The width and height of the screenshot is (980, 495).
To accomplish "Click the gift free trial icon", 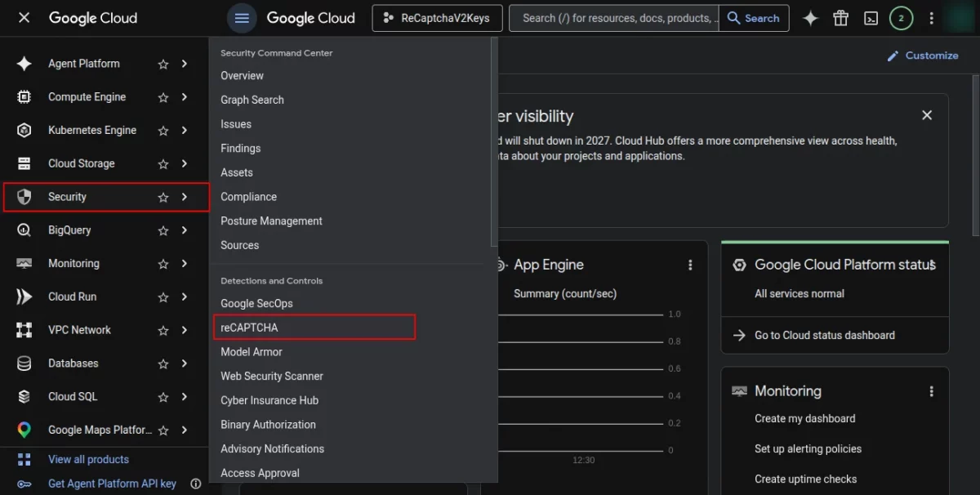I will click(840, 18).
